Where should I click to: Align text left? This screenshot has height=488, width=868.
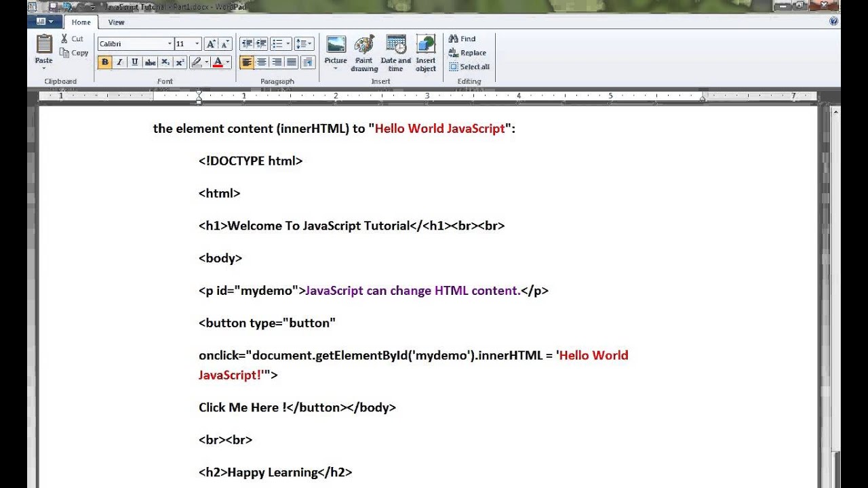tap(247, 62)
